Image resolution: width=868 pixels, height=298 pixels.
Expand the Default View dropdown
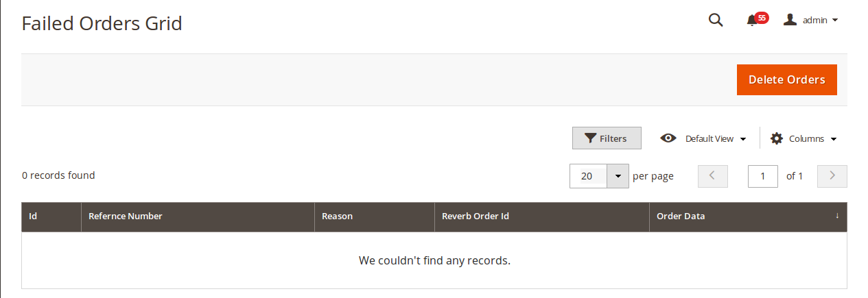[716, 138]
